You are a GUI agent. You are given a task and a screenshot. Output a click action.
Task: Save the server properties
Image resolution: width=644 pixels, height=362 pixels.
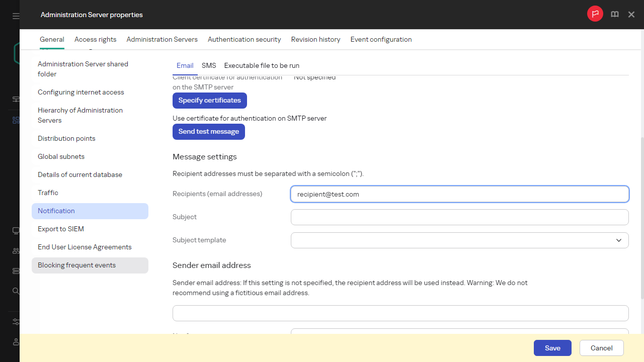tap(552, 348)
